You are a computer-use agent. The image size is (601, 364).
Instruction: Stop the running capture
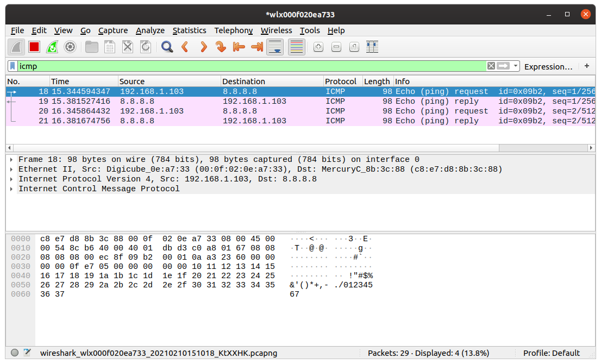pos(34,47)
